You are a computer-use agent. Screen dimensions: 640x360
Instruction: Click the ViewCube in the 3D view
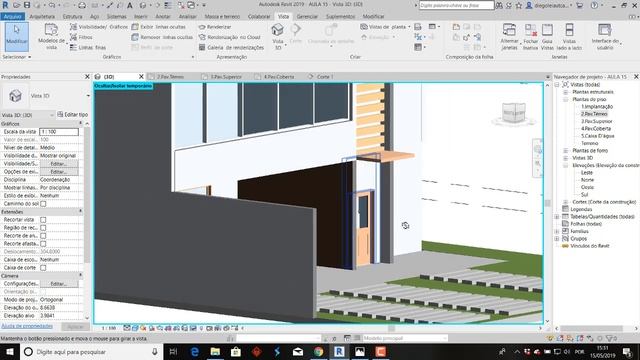(x=513, y=113)
